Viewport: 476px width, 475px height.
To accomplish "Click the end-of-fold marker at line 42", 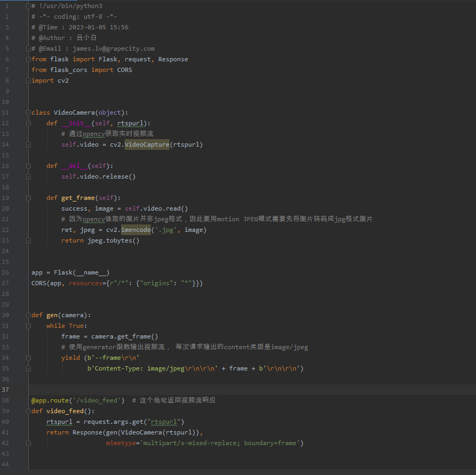I will pos(29,443).
